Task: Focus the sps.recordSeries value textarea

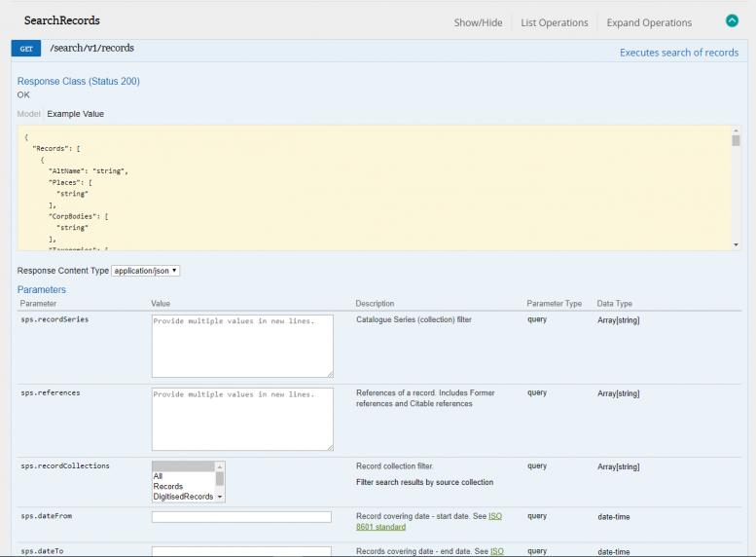Action: (x=242, y=346)
